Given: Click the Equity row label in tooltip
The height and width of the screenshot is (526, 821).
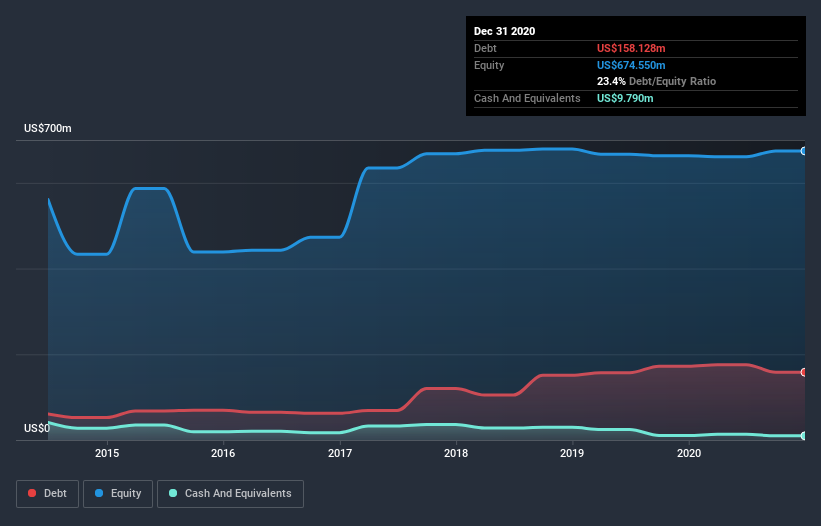Looking at the screenshot, I should (x=489, y=65).
